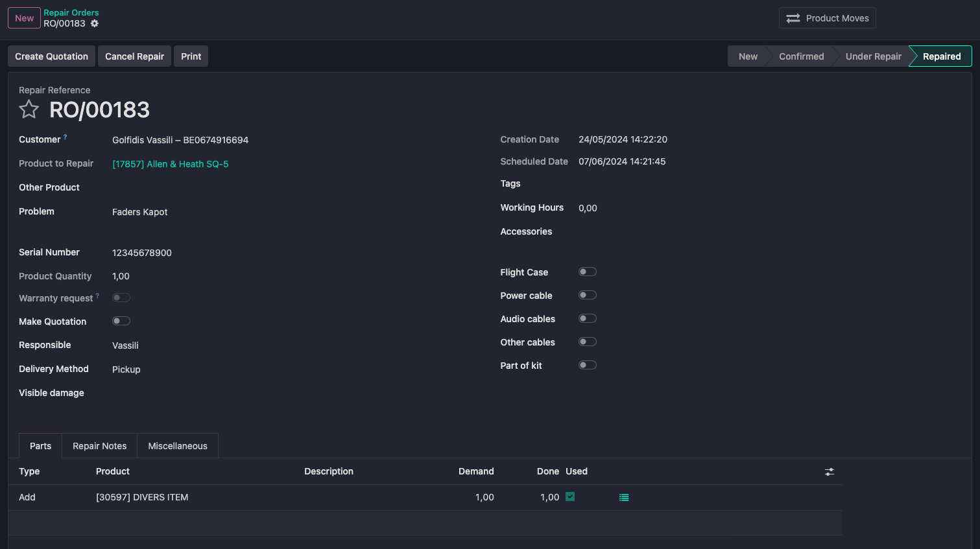
Task: Click the Create Quotation button
Action: 52,56
